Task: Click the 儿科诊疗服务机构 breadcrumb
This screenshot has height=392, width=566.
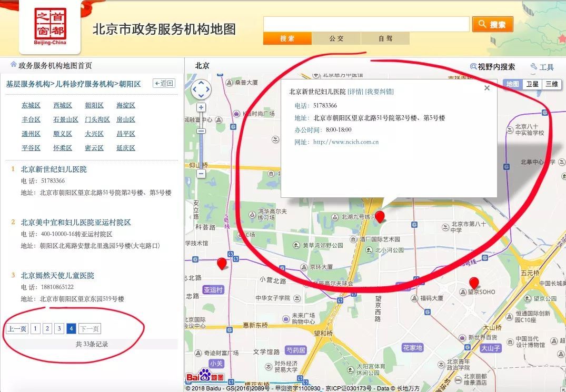Action: (x=84, y=84)
